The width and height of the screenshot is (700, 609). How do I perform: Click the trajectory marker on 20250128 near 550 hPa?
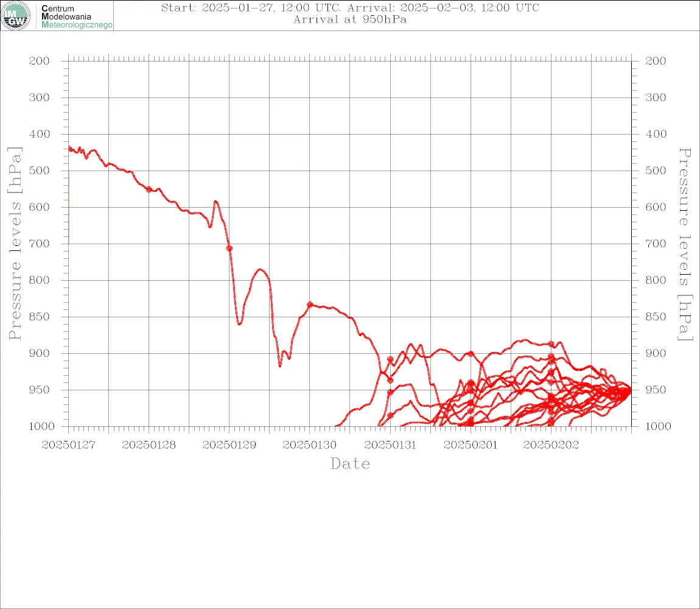[149, 189]
